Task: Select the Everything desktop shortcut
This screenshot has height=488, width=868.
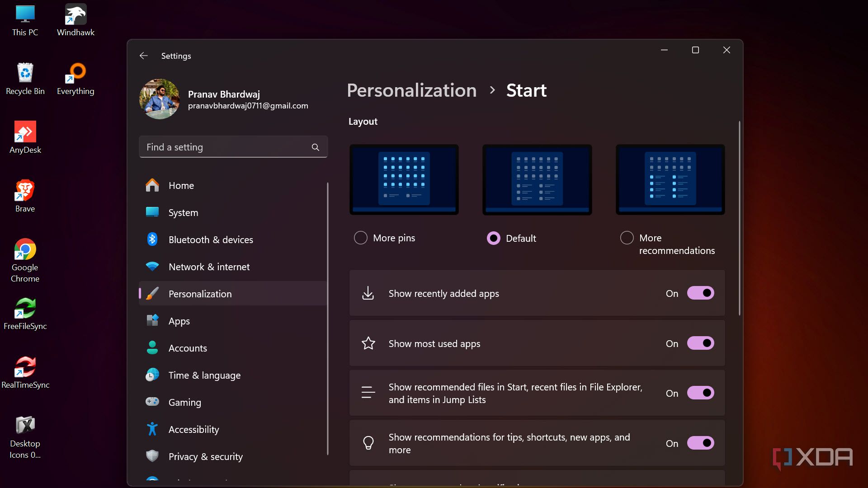Action: [75, 79]
